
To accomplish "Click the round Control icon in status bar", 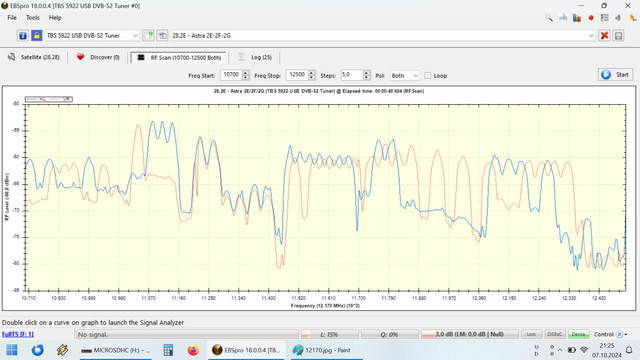I will point(619,334).
